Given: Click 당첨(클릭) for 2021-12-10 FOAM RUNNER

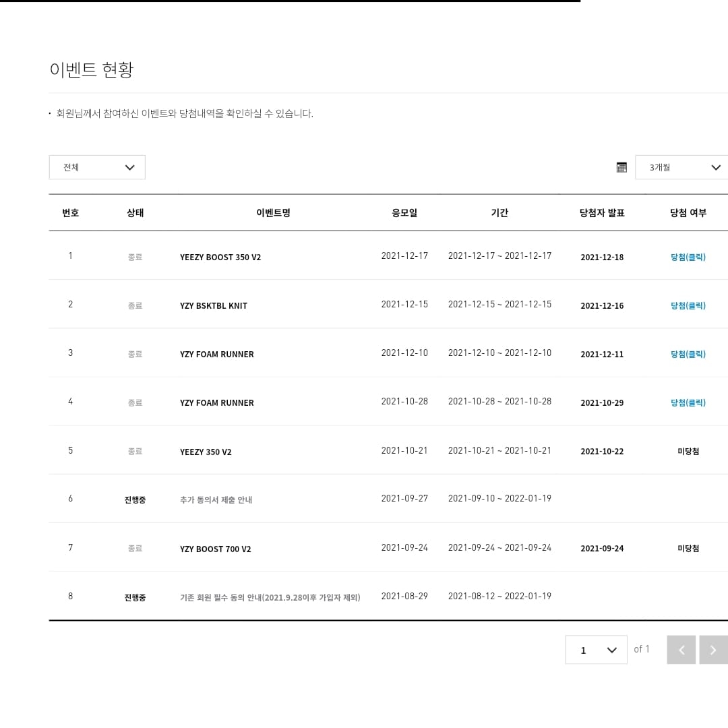Looking at the screenshot, I should tap(688, 355).
